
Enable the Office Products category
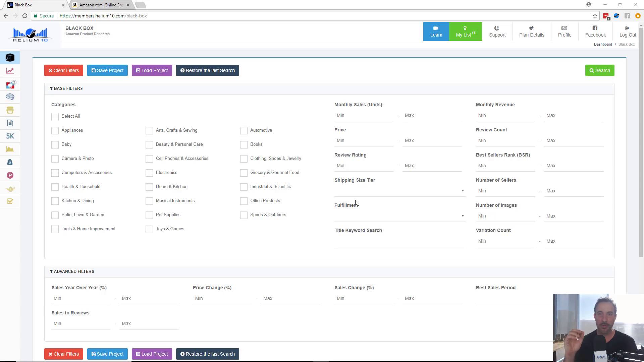point(244,201)
